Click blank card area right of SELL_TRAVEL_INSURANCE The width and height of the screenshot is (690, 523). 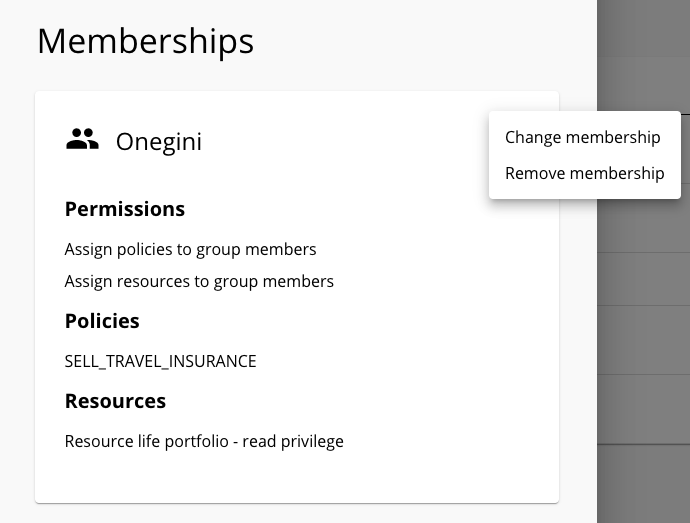tap(405, 361)
